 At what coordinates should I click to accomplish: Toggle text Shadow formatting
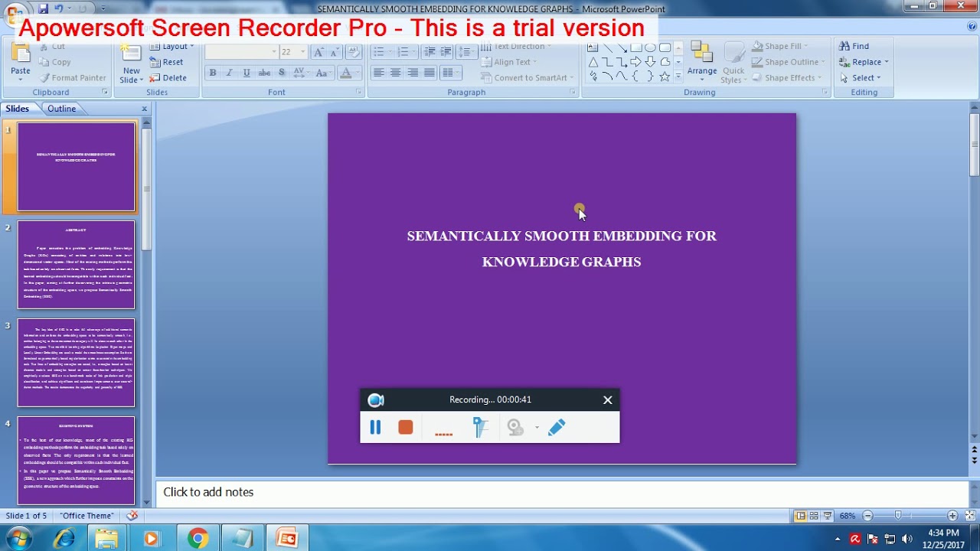tap(282, 73)
